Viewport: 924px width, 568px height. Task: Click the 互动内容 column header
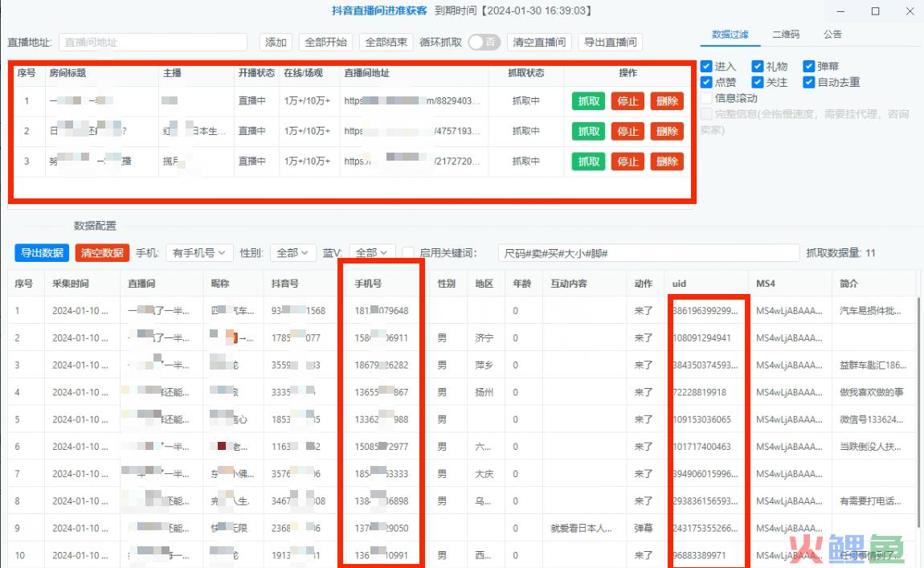[x=569, y=284]
